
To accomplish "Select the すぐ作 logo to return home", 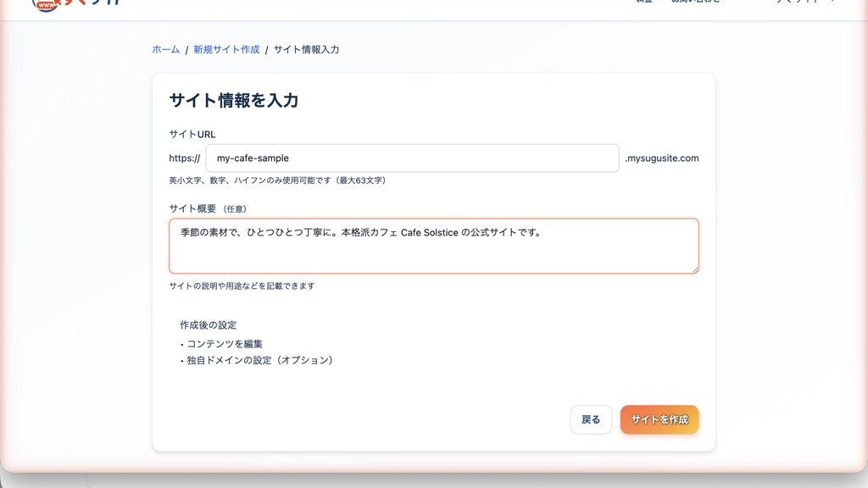I will (85, 3).
